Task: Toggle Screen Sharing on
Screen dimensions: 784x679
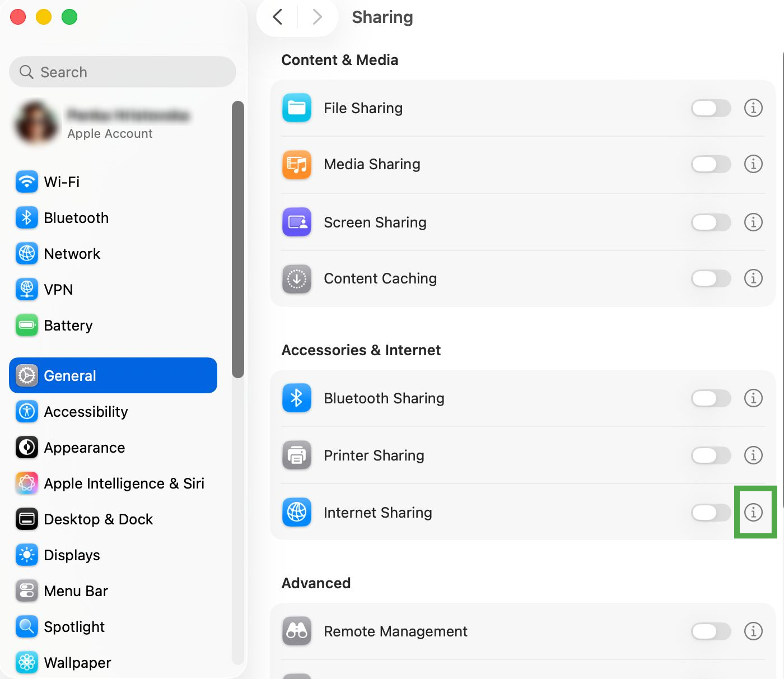Action: 711,222
